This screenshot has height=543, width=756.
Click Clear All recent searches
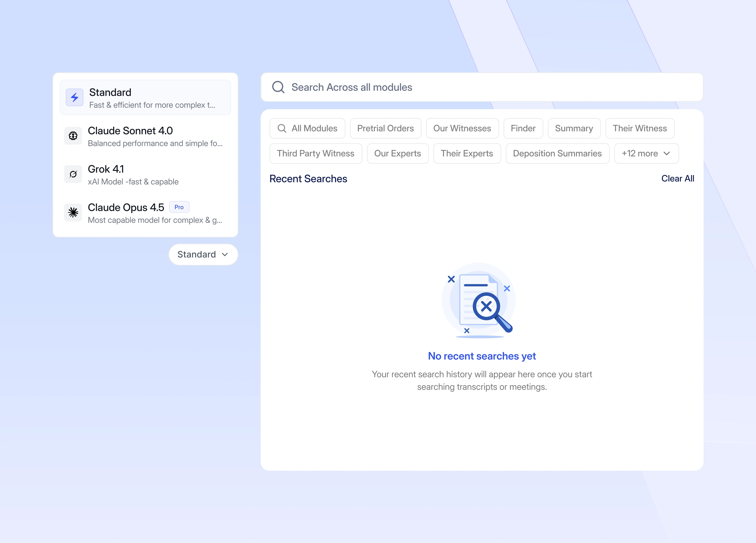pos(678,179)
